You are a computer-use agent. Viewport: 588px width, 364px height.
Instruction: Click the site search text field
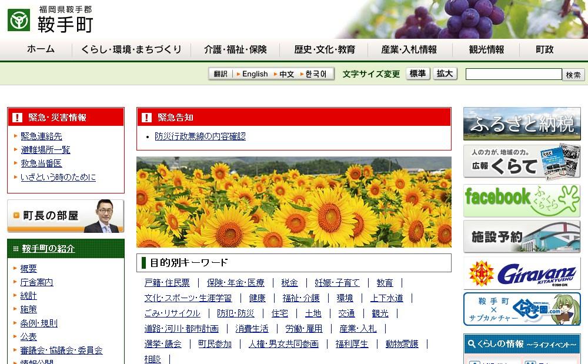click(x=513, y=75)
